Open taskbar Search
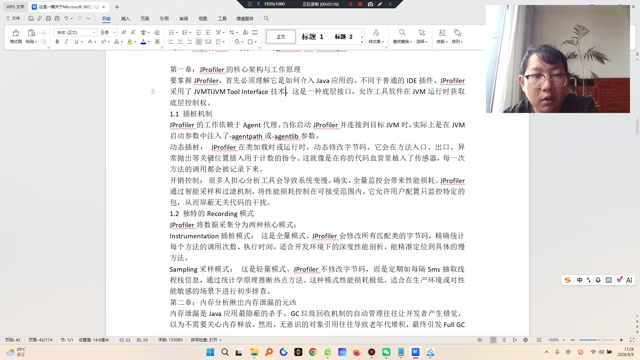The height and width of the screenshot is (360, 640). (225, 352)
